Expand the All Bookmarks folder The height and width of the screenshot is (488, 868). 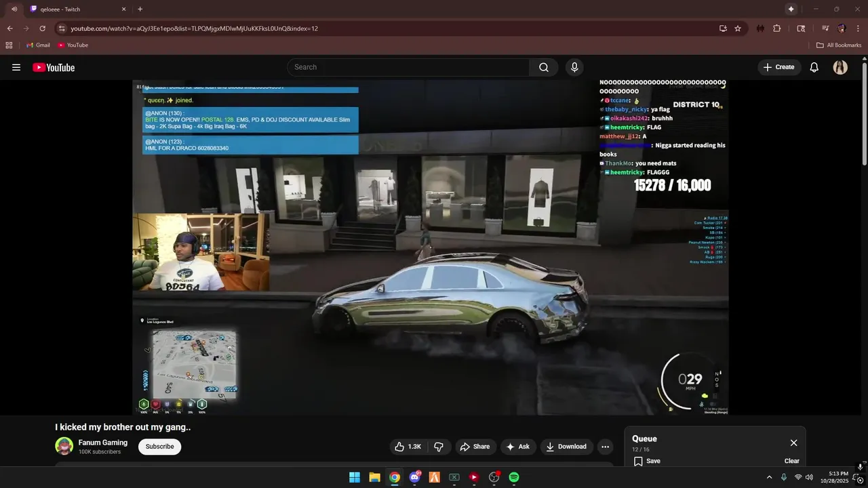(x=839, y=45)
